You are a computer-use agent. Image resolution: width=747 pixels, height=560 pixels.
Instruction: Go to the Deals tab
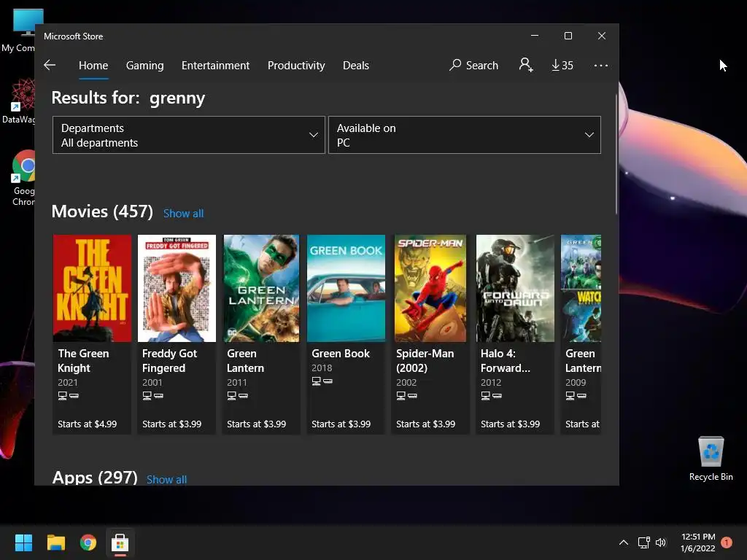(x=356, y=65)
